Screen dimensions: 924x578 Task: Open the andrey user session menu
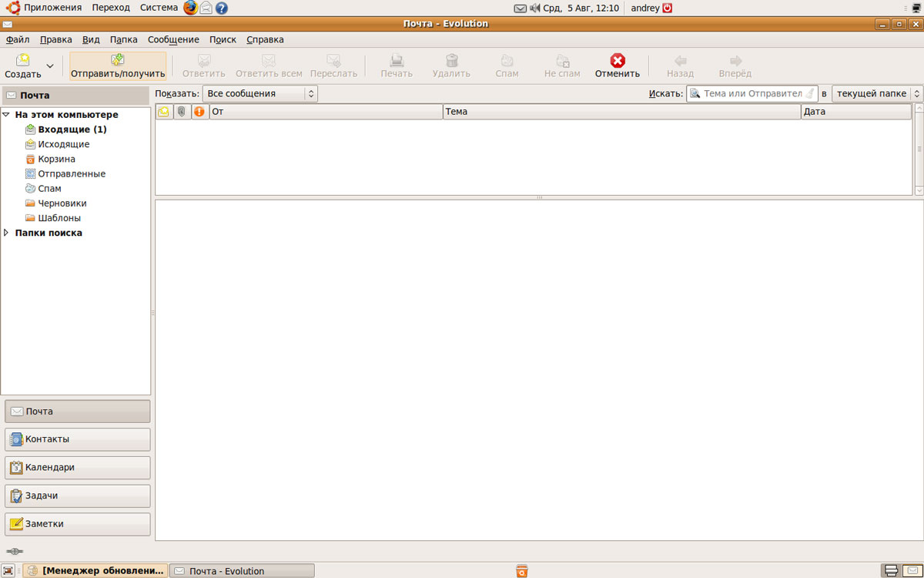click(651, 8)
